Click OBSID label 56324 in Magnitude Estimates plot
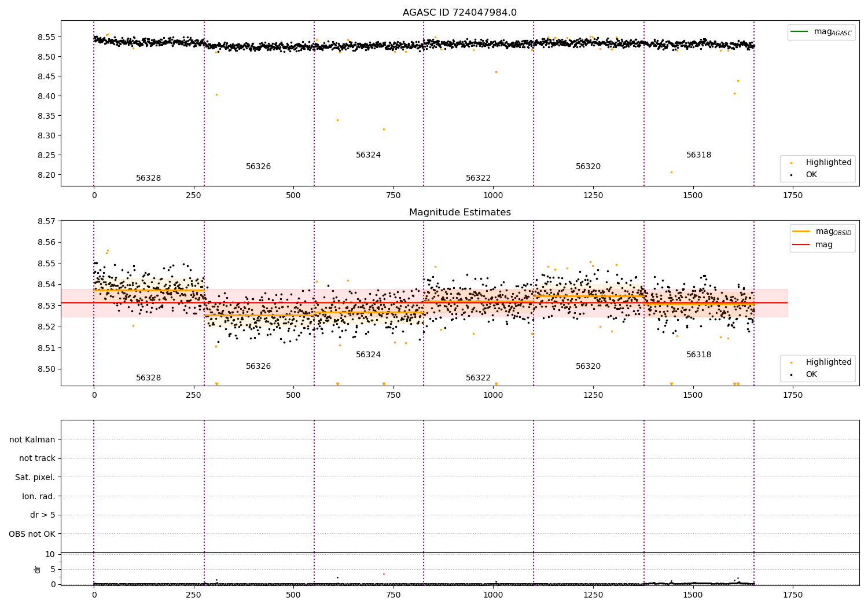The width and height of the screenshot is (868, 608). (x=369, y=355)
